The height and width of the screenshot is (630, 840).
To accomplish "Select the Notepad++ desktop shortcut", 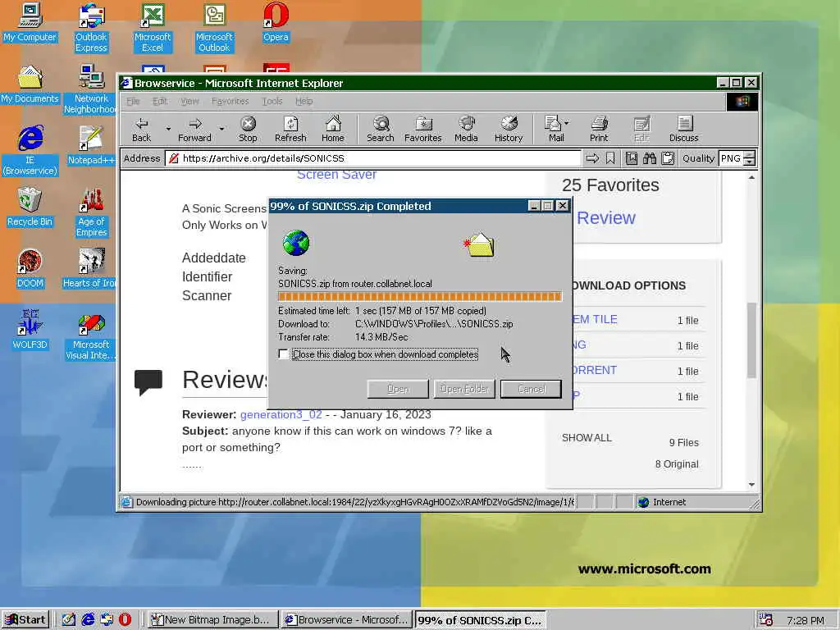I will click(91, 146).
